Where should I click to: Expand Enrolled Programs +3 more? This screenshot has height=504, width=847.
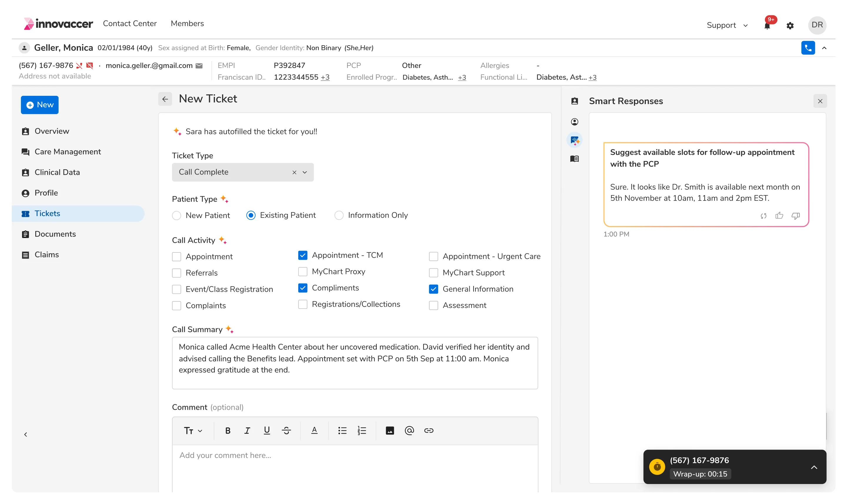(462, 77)
